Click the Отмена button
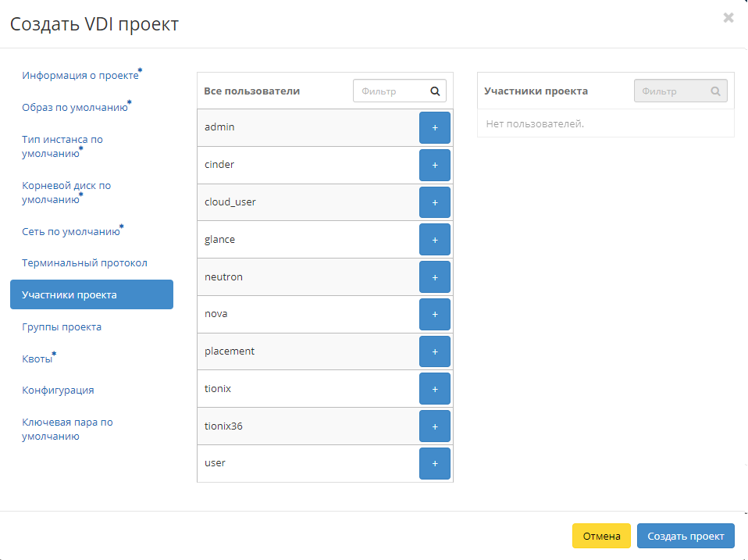The image size is (748, 560). pos(600,536)
